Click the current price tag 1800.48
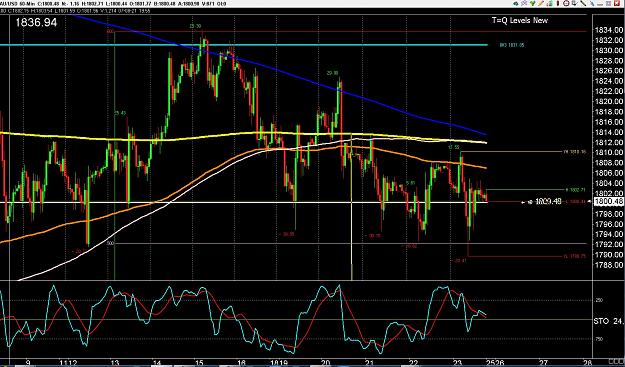This screenshot has width=625, height=367. [608, 202]
